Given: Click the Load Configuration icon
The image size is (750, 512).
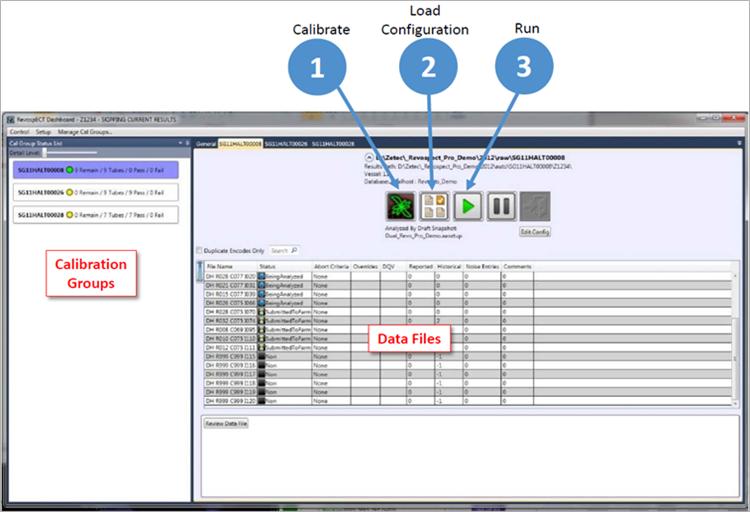Looking at the screenshot, I should 434,207.
